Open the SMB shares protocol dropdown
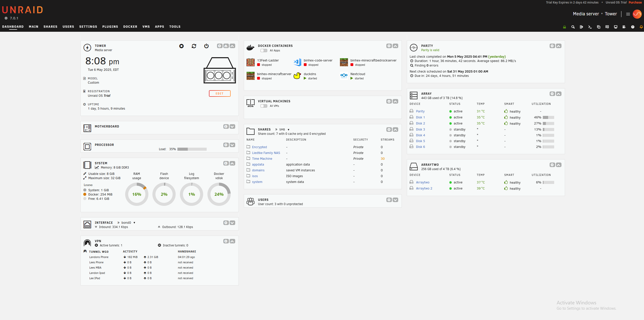Viewport: 644px width, 320px height. pyautogui.click(x=284, y=130)
